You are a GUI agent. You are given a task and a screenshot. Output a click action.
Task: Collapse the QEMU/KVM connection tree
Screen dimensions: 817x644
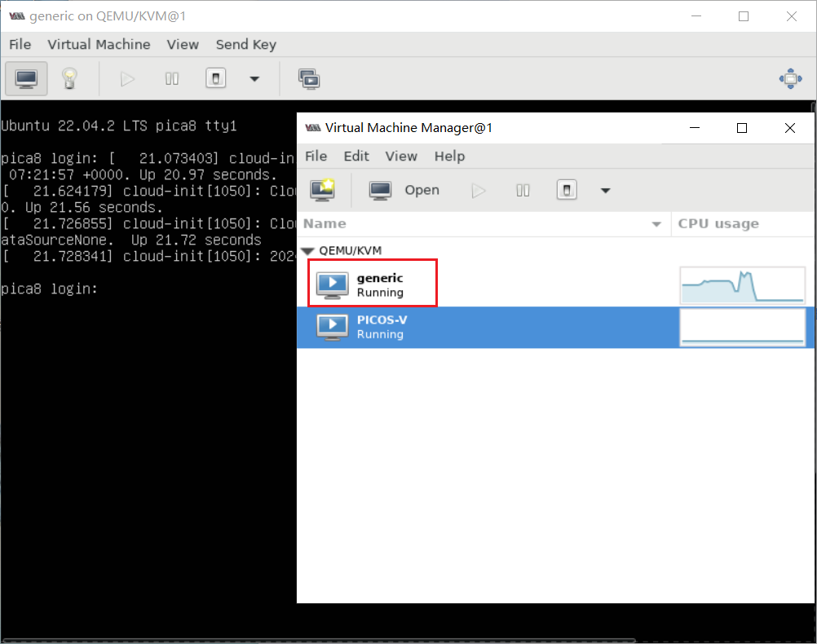(x=307, y=251)
